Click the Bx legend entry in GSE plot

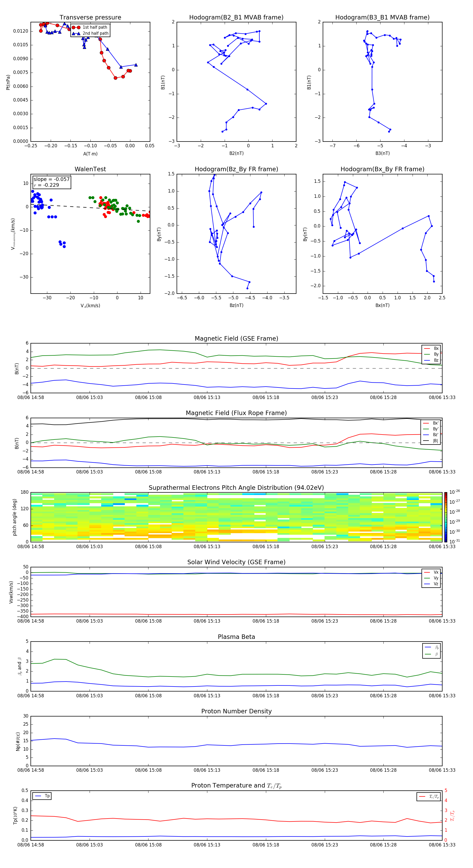(x=431, y=349)
